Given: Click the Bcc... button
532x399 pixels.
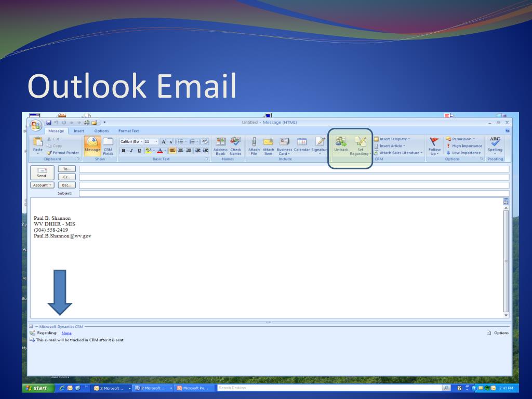Looking at the screenshot, I should (x=66, y=185).
